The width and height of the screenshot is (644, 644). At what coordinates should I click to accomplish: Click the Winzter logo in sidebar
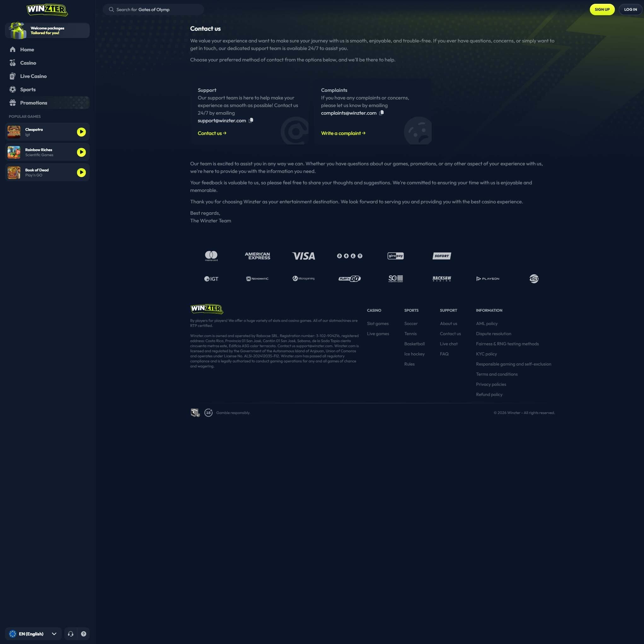[x=47, y=10]
